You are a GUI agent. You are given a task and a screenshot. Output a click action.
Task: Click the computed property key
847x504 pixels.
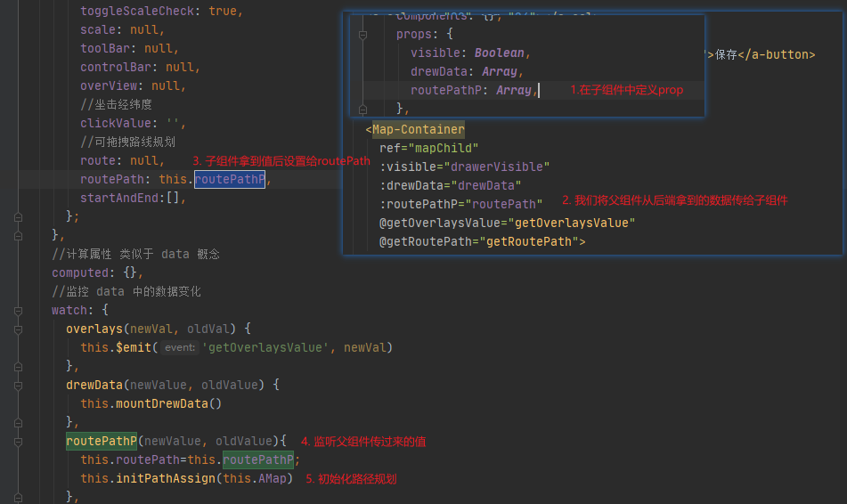coord(80,272)
